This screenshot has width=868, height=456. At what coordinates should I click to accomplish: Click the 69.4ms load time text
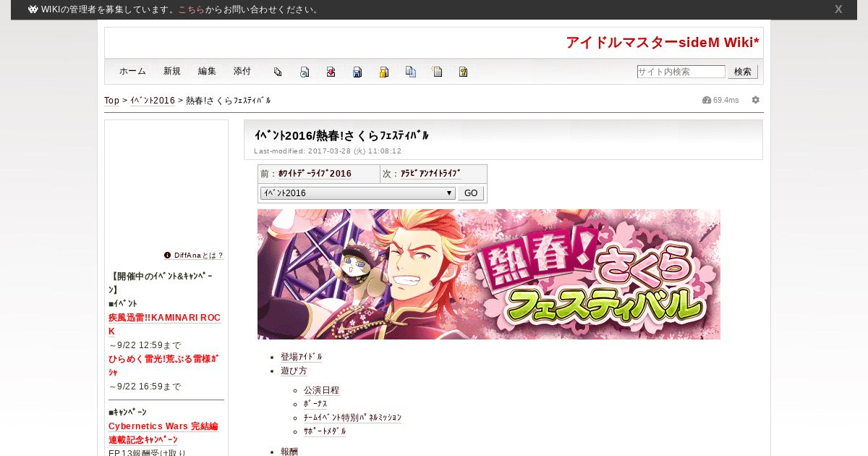click(726, 100)
